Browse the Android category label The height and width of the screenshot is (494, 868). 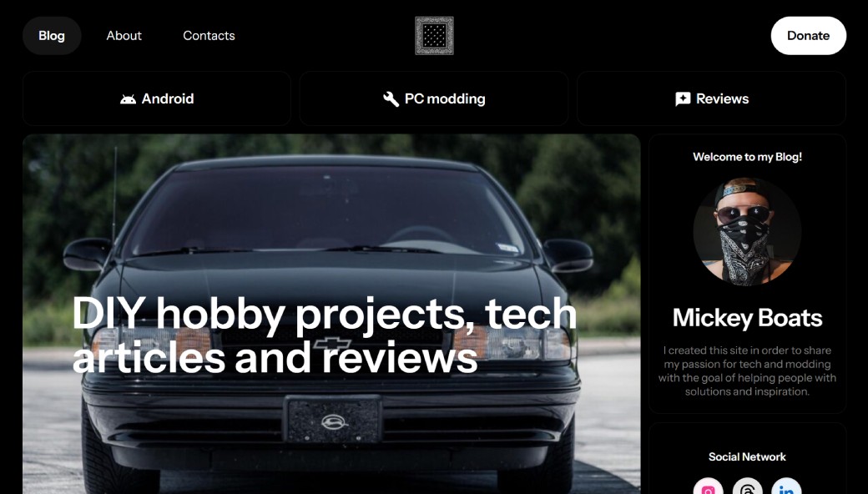coord(168,99)
